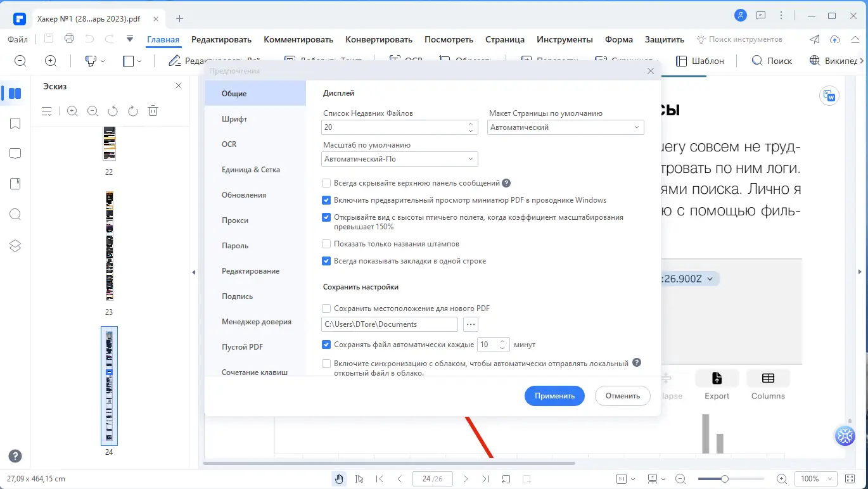Enlarge thumbnails in the Эскиз panel
868x489 pixels.
click(72, 111)
